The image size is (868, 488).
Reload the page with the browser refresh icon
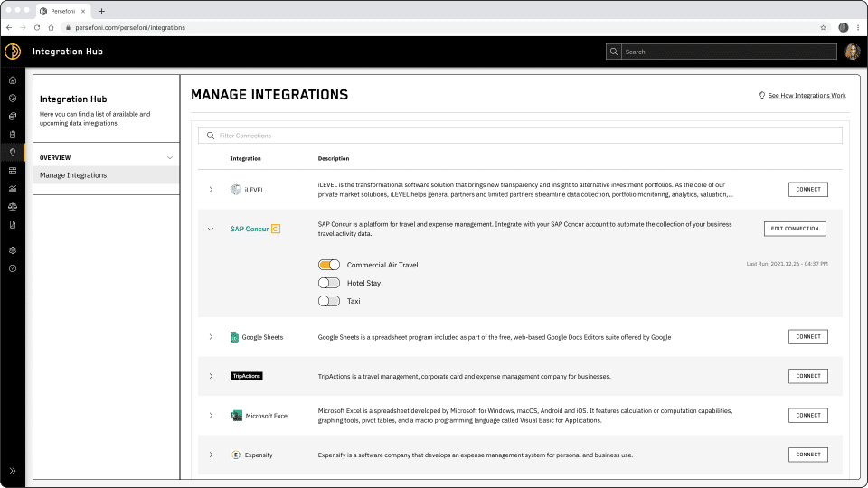[x=37, y=28]
